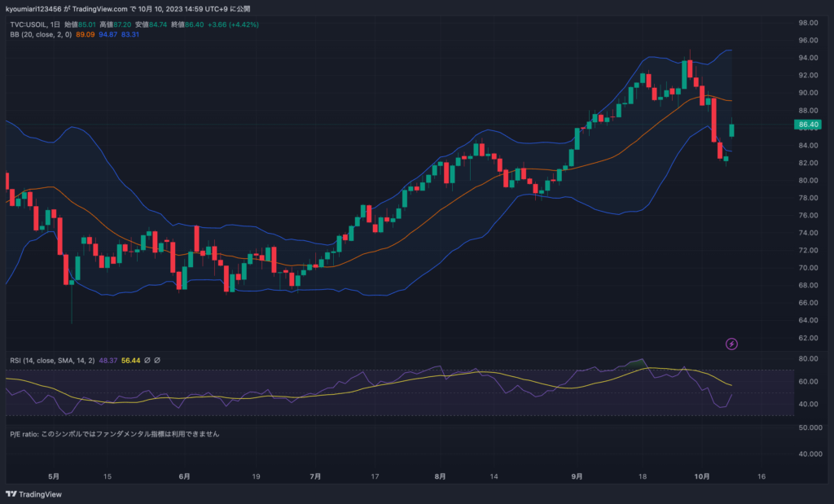
Task: Click the purple lightning bolt icon
Action: tap(731, 344)
